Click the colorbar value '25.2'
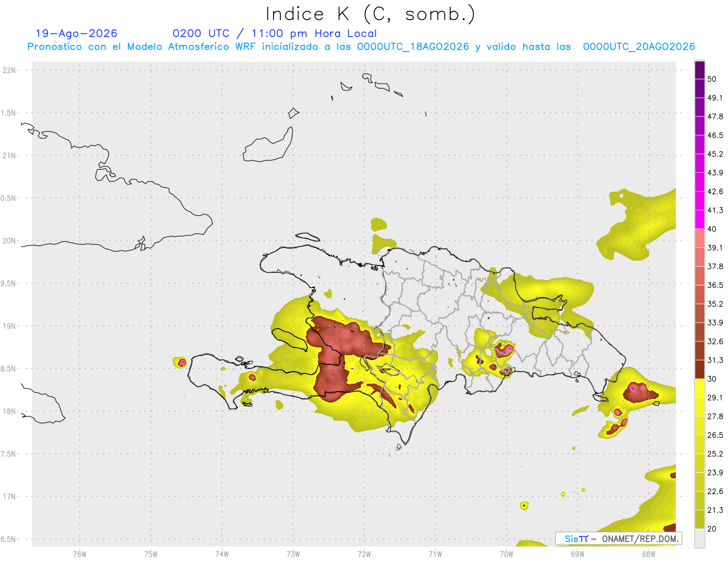 point(715,454)
